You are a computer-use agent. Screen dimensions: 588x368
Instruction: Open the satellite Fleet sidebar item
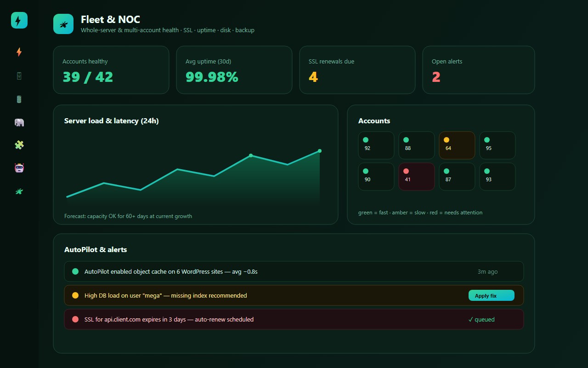pos(19,191)
